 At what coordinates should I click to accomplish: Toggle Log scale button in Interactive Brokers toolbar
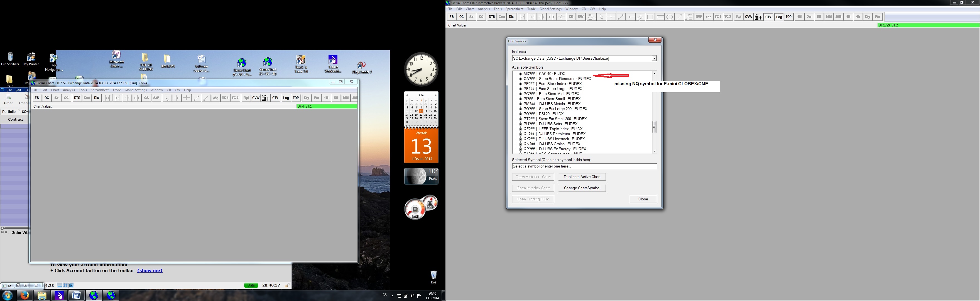[x=779, y=17]
